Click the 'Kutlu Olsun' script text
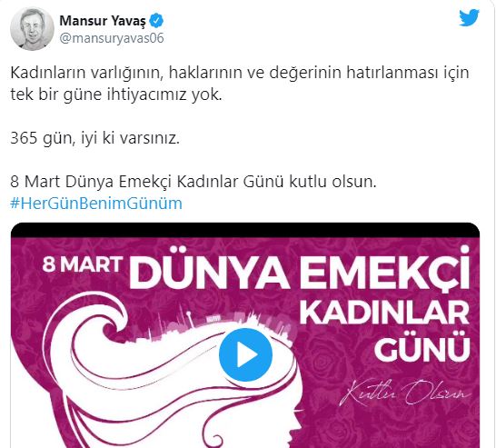The width and height of the screenshot is (496, 448). [405, 393]
